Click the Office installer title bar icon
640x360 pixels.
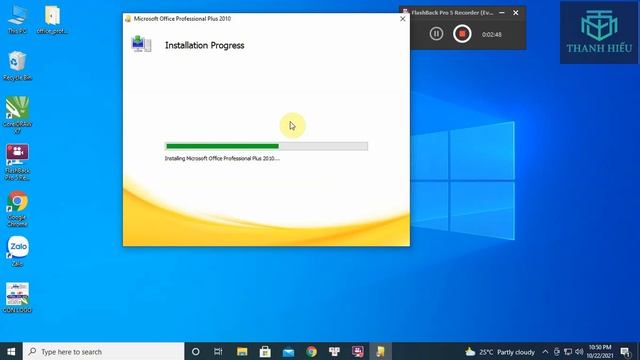tap(128, 19)
